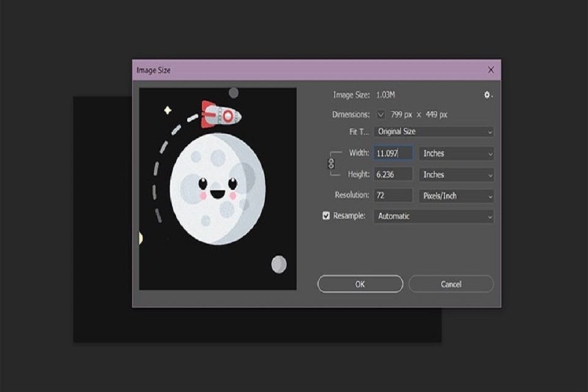Screen dimensions: 588x392
Task: Open the Fit To Original Size dropdown
Action: 434,132
